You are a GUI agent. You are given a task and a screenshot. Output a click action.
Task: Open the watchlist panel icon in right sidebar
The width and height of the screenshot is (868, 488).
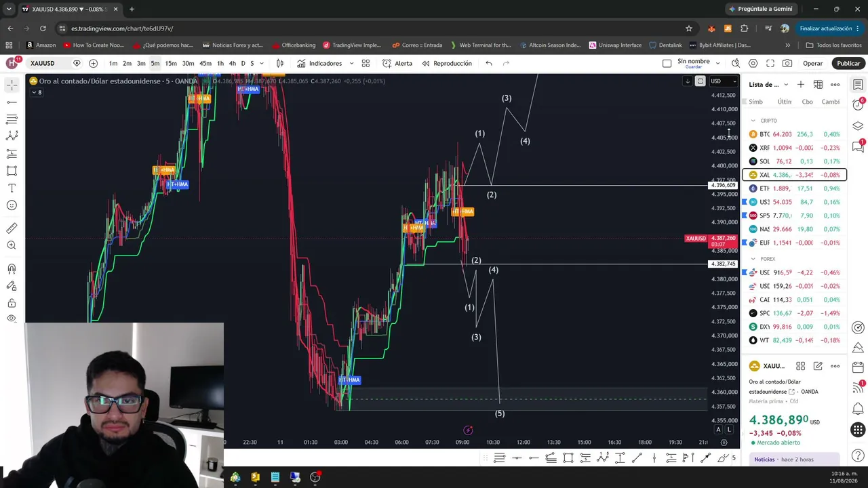(x=858, y=85)
